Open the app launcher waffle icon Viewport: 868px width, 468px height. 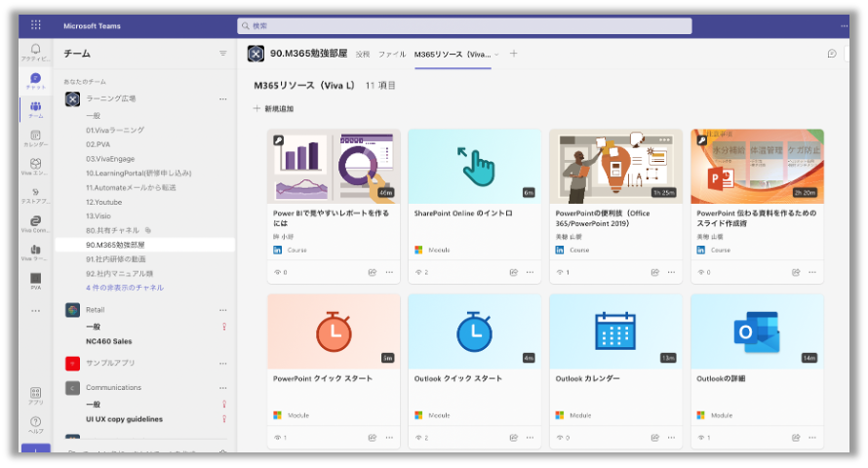pyautogui.click(x=36, y=25)
